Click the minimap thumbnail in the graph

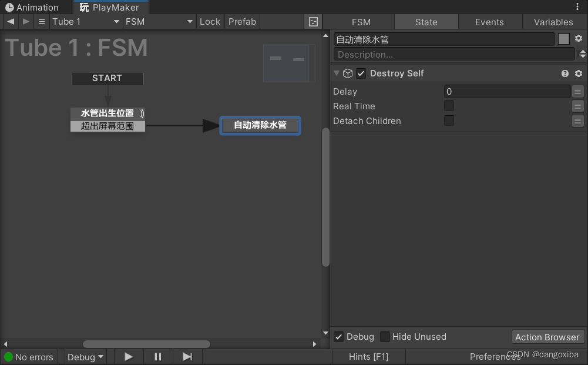point(289,63)
